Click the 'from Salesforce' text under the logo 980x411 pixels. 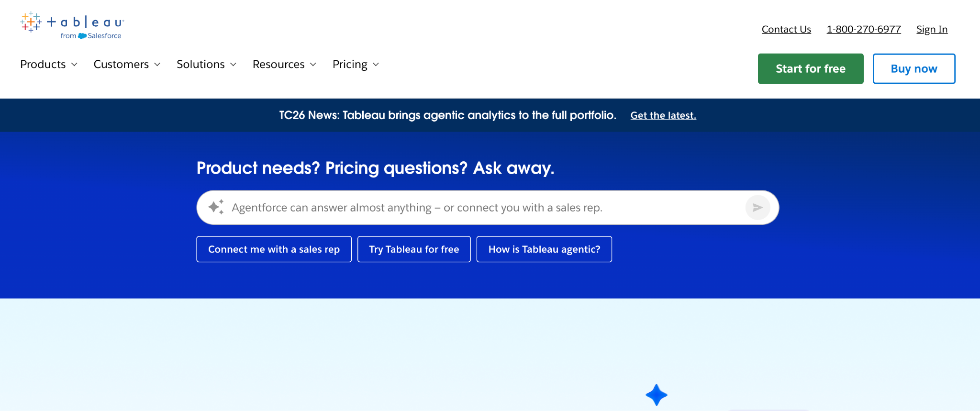point(91,36)
